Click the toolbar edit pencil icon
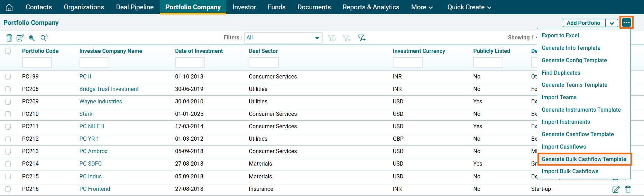The image size is (644, 196). [x=20, y=38]
